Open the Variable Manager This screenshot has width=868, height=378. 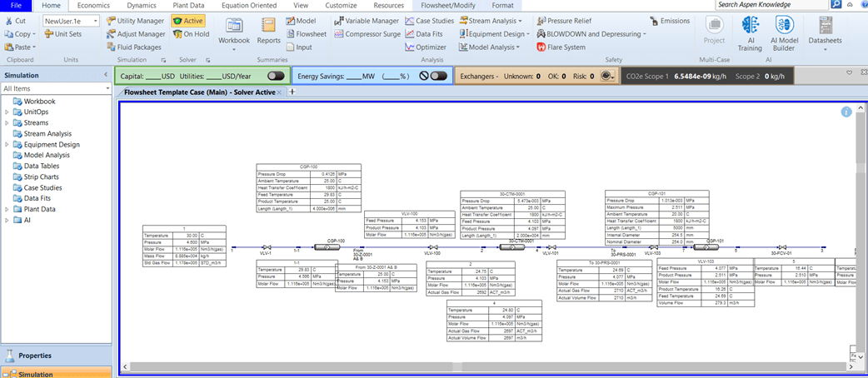[367, 21]
